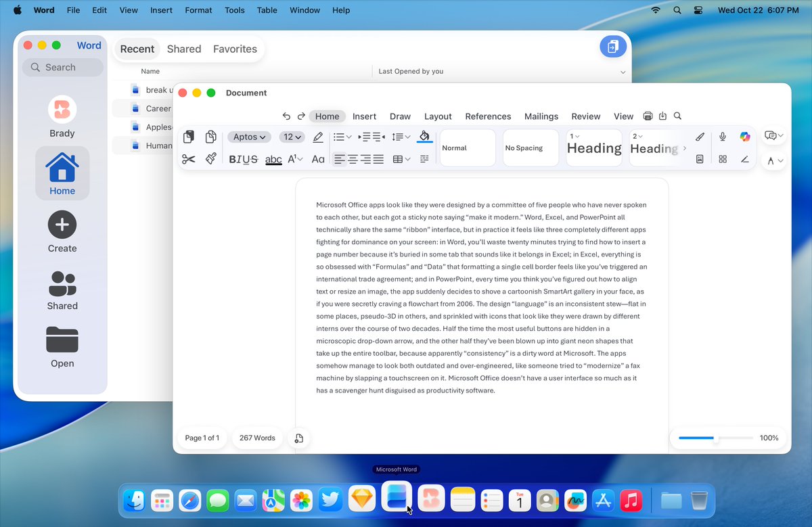Apply the Normal style

468,147
